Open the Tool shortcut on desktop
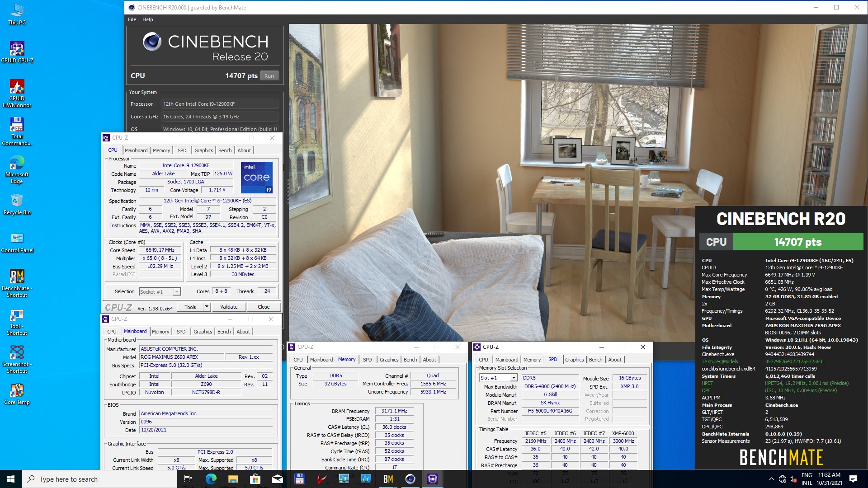This screenshot has width=868, height=488. [x=17, y=321]
